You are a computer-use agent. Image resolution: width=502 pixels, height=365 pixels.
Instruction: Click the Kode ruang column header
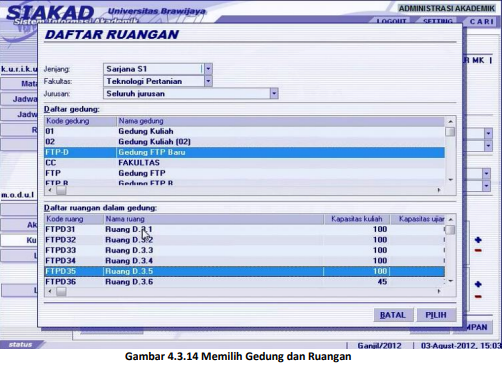tap(74, 219)
